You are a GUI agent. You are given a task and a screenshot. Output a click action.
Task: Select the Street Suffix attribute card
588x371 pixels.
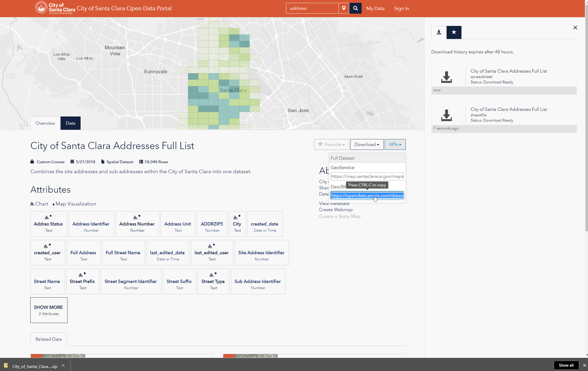tap(179, 281)
